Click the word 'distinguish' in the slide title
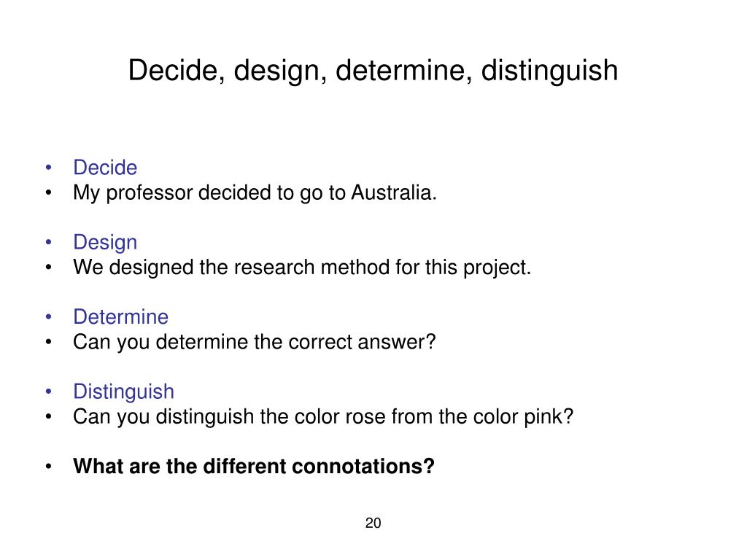 (550, 71)
